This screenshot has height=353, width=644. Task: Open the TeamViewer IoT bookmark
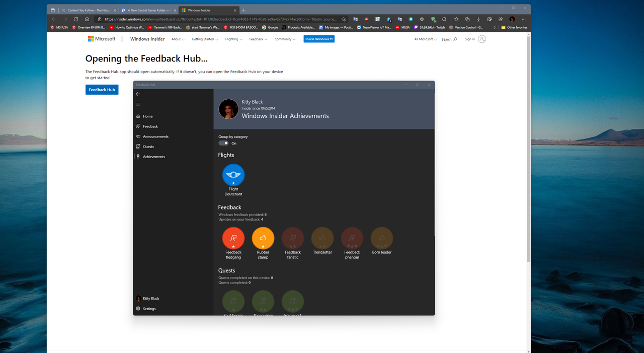(x=374, y=27)
